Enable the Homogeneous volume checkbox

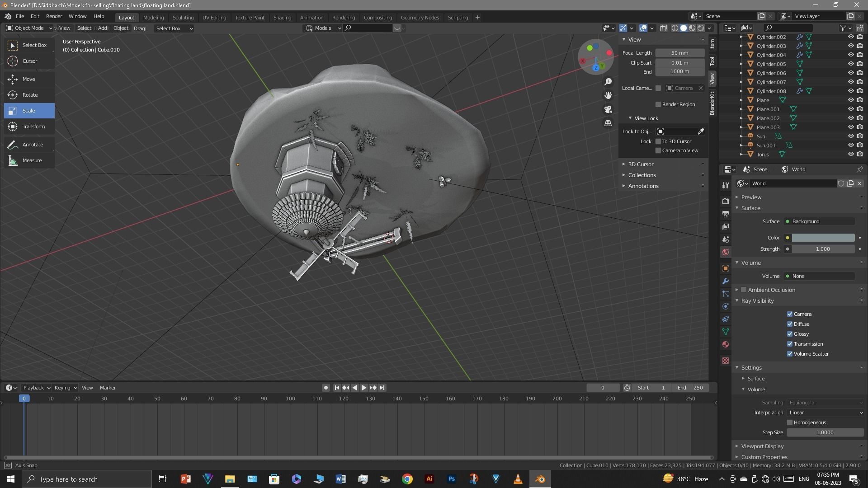coord(790,422)
